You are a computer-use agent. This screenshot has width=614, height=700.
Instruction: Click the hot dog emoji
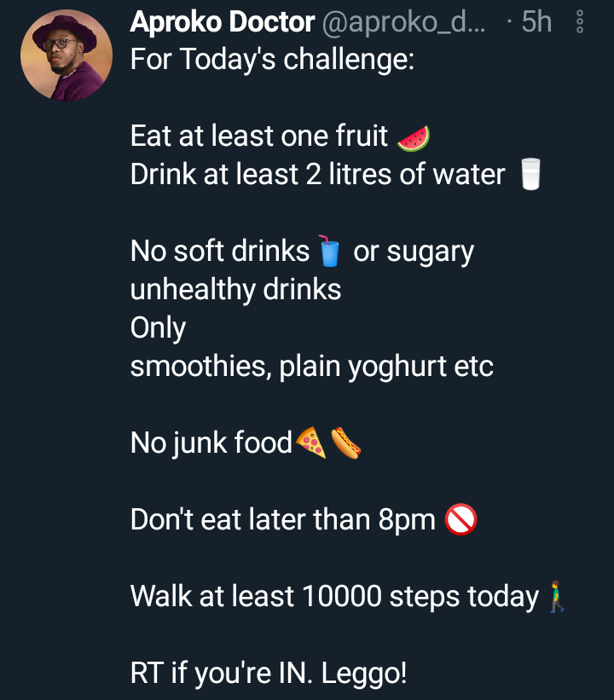[345, 443]
